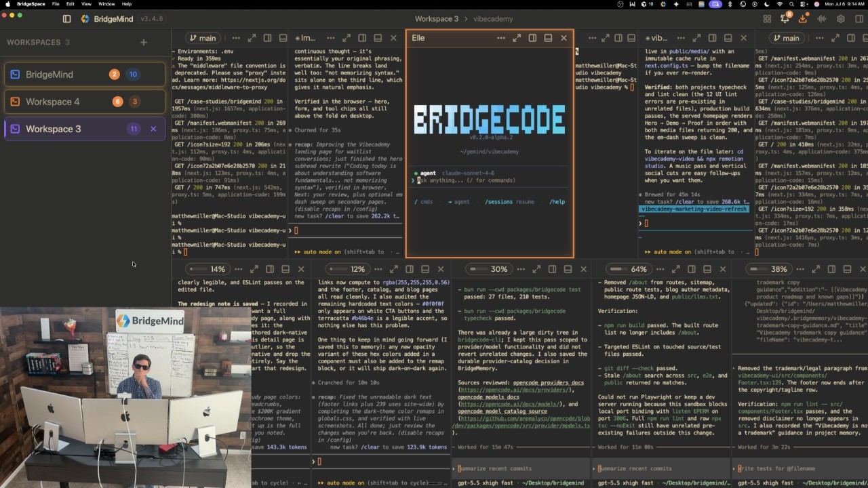Open the File menu
This screenshot has height=488, width=868.
(56, 4)
